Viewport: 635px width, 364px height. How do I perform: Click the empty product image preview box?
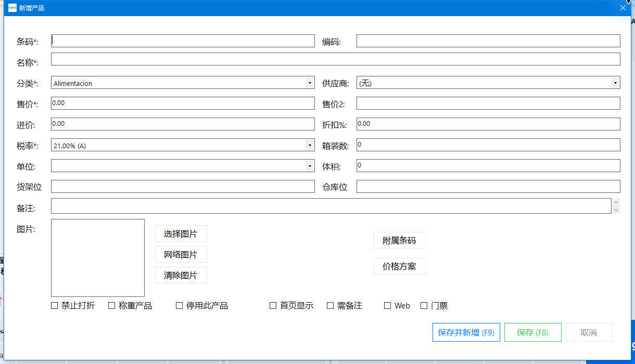coord(98,258)
